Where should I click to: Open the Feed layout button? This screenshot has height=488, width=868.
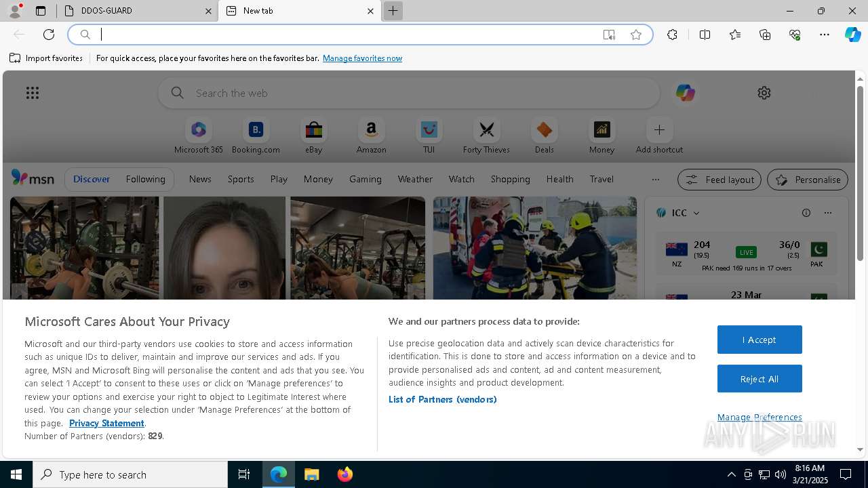pyautogui.click(x=719, y=180)
